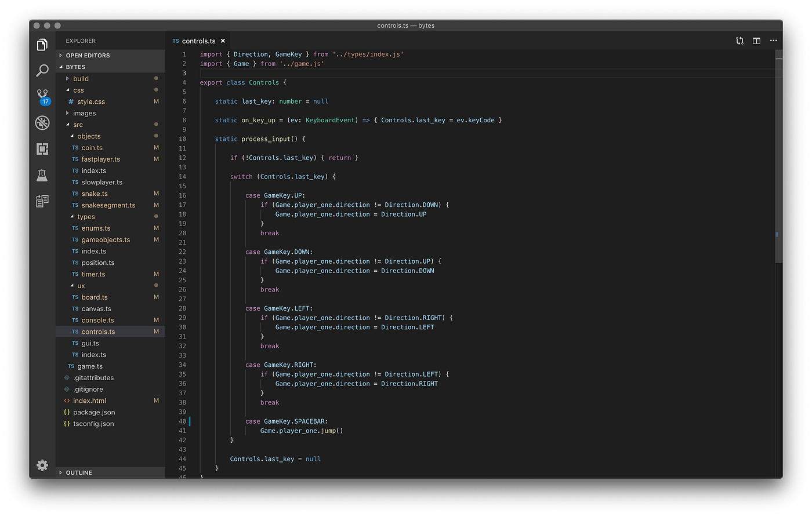This screenshot has height=517, width=812.
Task: Select snake.ts in the objects folder
Action: click(x=93, y=193)
